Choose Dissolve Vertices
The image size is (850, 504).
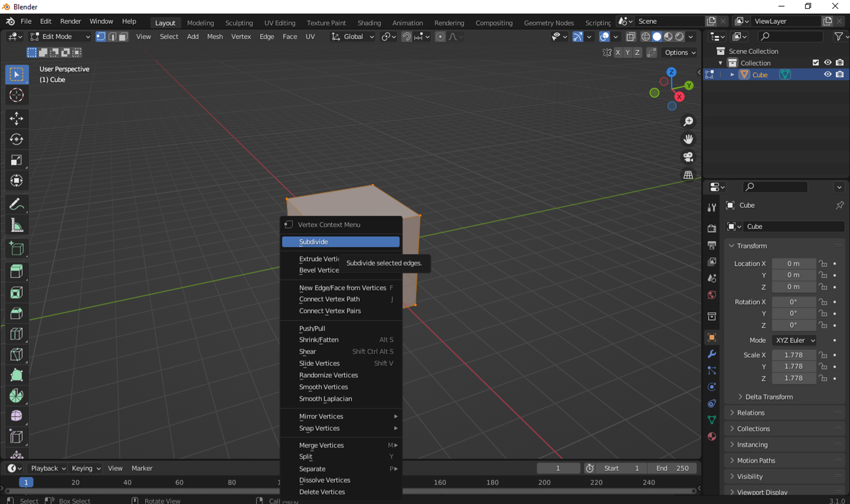(x=340, y=480)
